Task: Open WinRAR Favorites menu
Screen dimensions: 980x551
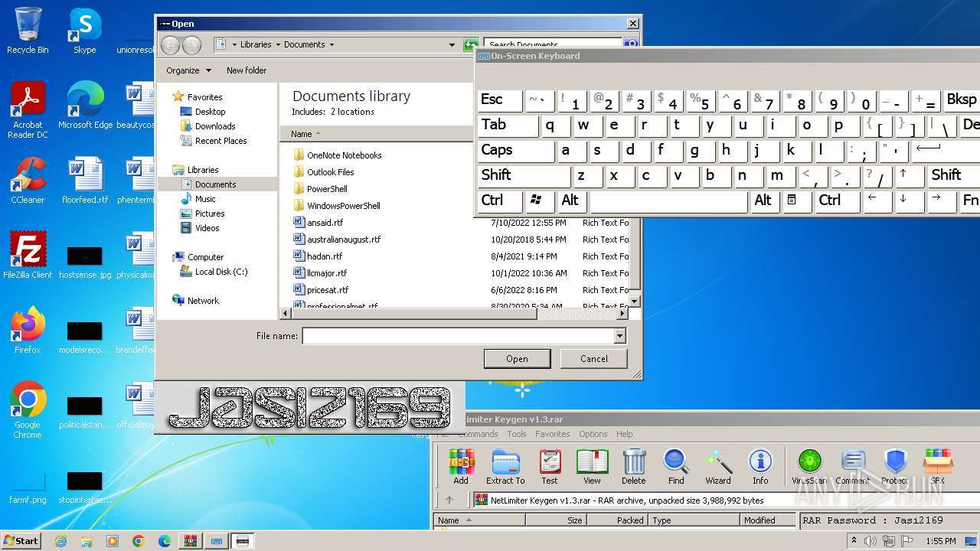Action: pos(552,434)
